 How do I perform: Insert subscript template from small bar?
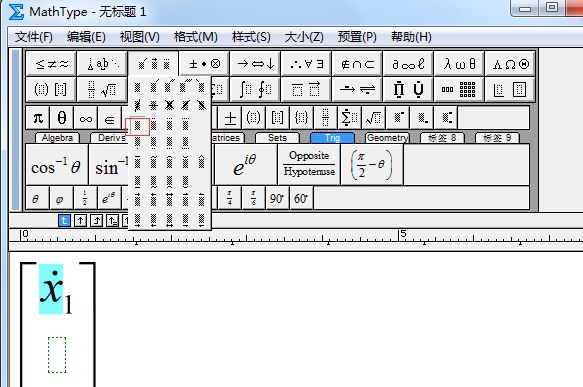422,118
